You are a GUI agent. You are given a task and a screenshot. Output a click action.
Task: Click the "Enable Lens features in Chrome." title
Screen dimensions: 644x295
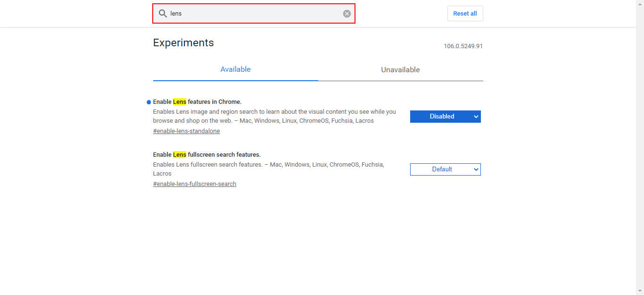197,102
